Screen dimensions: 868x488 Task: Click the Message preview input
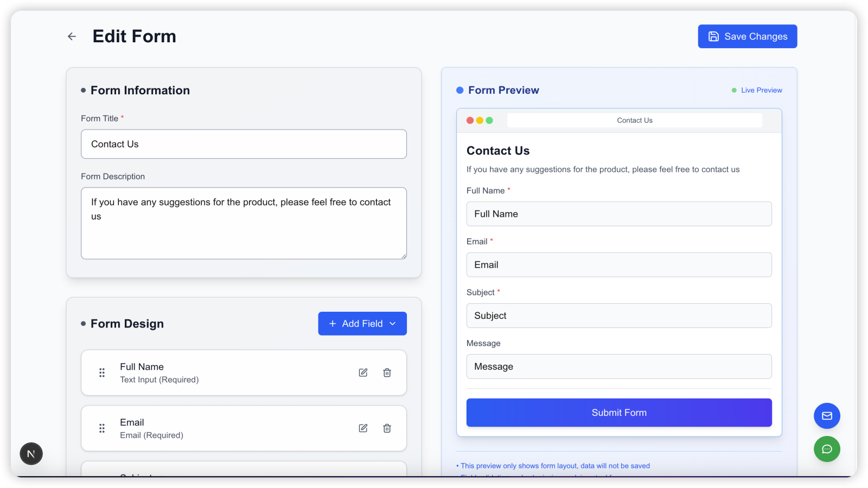click(619, 367)
